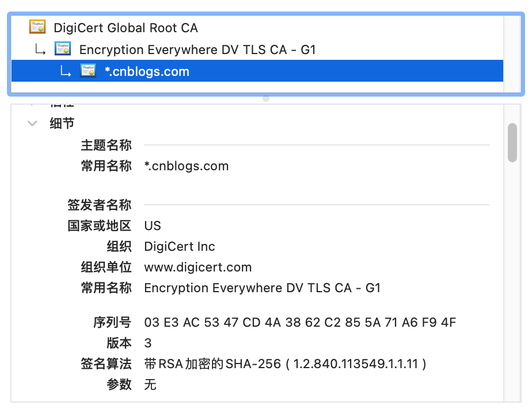Click the 主题名称 section header

tap(106, 146)
